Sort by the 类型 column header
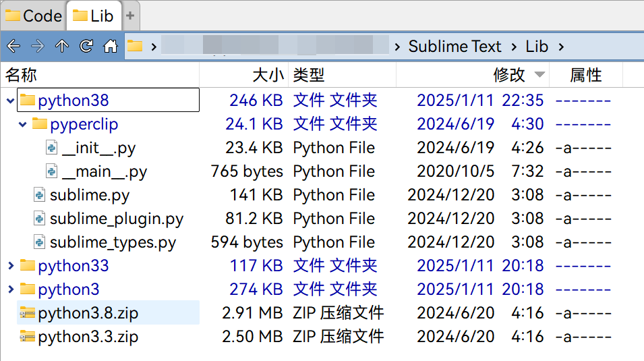Screen dimensions: 644x361 (342, 75)
